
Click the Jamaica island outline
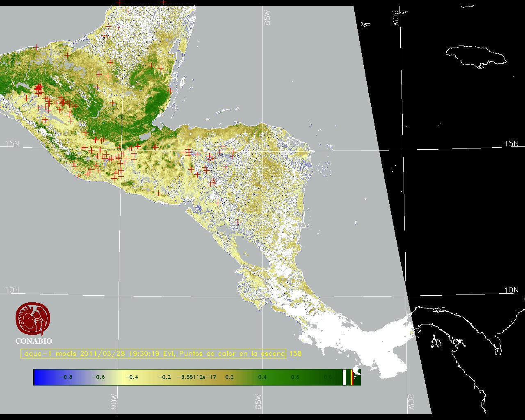click(x=476, y=56)
